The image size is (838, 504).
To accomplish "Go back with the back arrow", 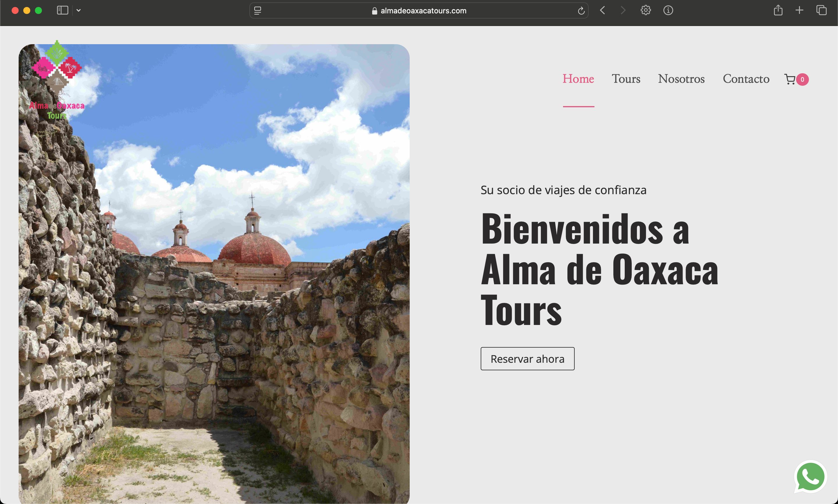I will 602,10.
